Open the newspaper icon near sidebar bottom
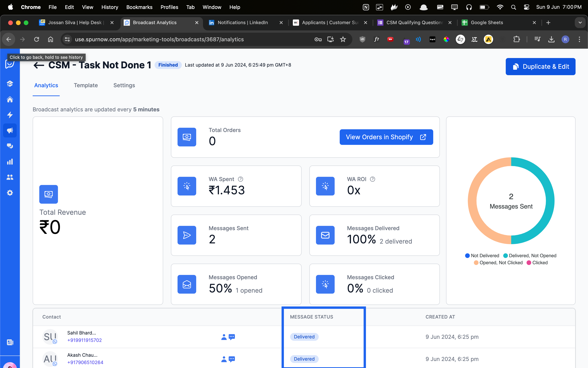 pos(10,342)
